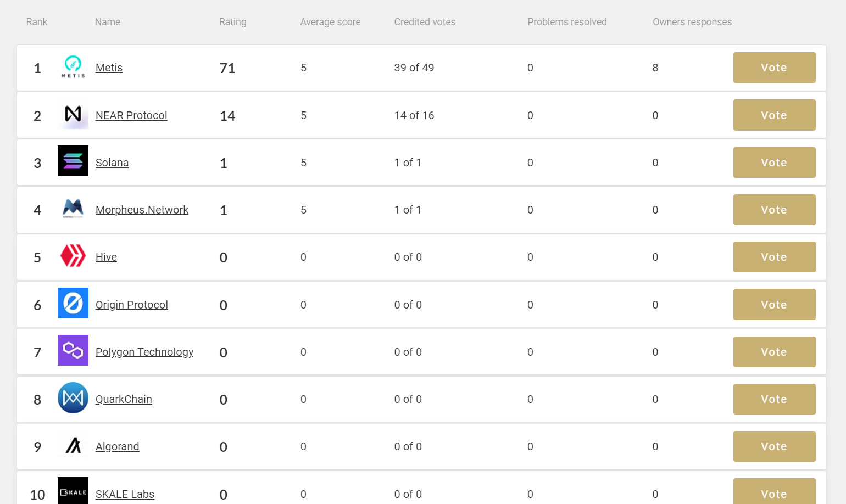Click the Morpheus.Network logo icon
The width and height of the screenshot is (846, 504).
[73, 209]
